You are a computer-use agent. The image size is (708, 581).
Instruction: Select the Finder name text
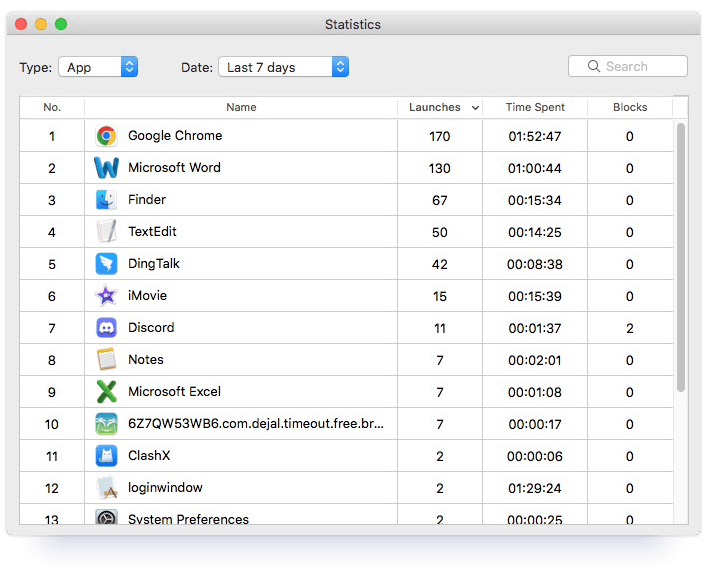click(x=147, y=200)
